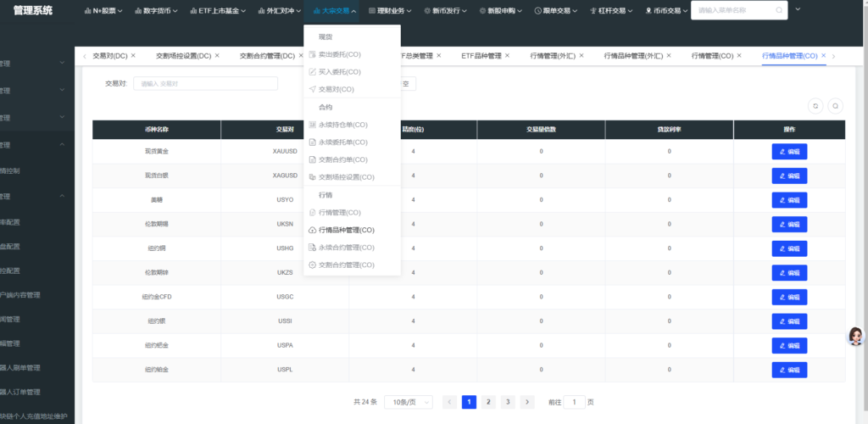The image size is (868, 424).
Task: Click the USSI trading pair cell
Action: click(285, 321)
